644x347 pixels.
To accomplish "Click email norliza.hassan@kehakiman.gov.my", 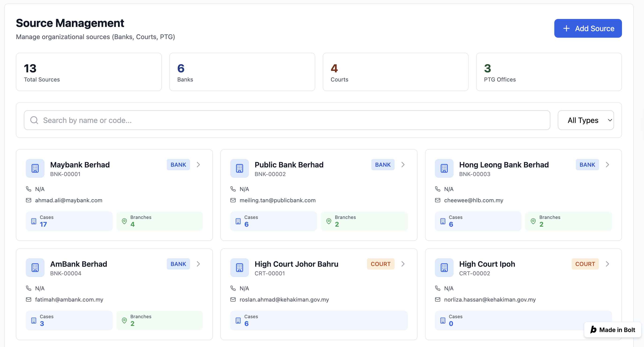I will 490,299.
